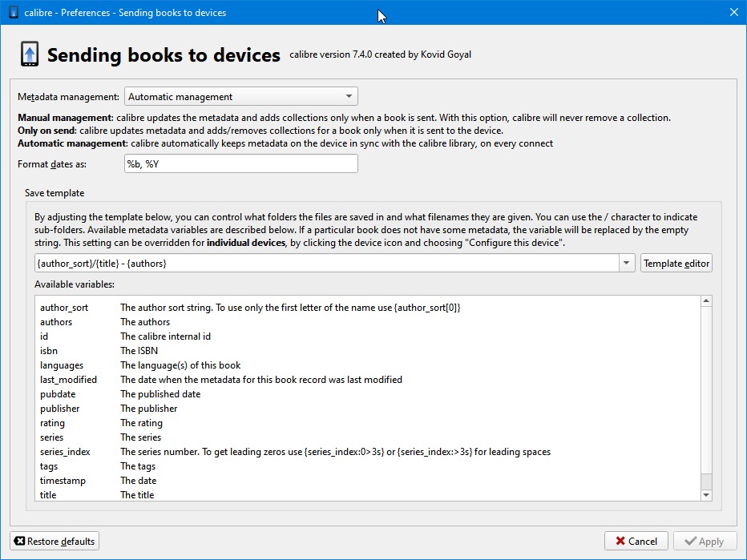Open the Template editor
Screen dimensions: 747x560
[x=676, y=264]
